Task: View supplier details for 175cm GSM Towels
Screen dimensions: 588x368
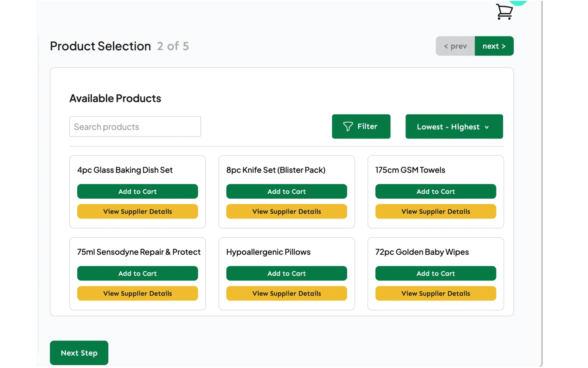Action: tap(436, 211)
